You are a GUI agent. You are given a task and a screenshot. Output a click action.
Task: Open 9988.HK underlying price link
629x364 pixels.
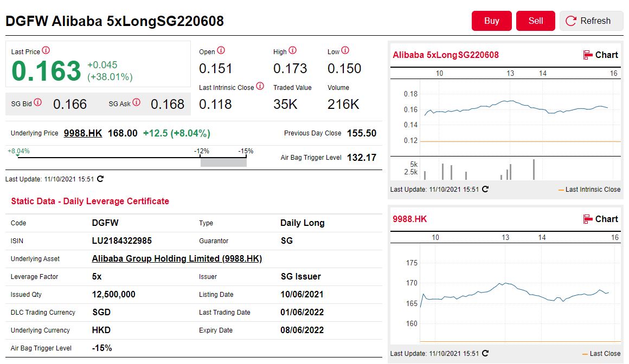(x=83, y=133)
